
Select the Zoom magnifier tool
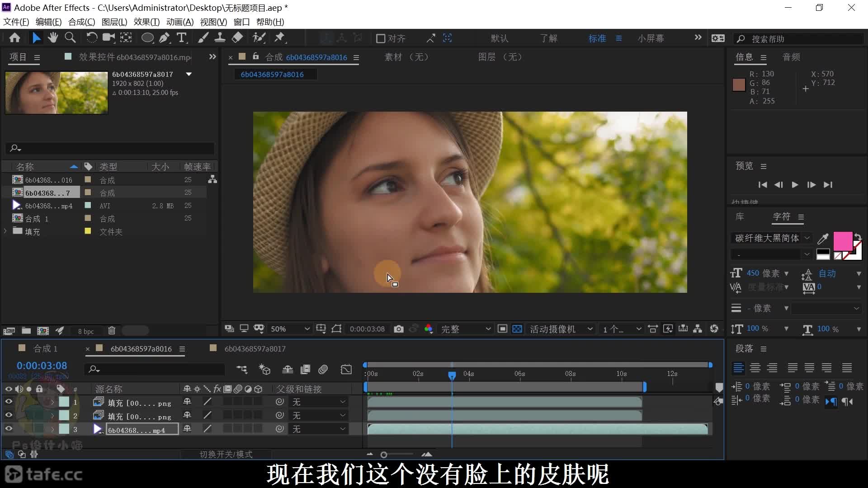click(x=70, y=38)
